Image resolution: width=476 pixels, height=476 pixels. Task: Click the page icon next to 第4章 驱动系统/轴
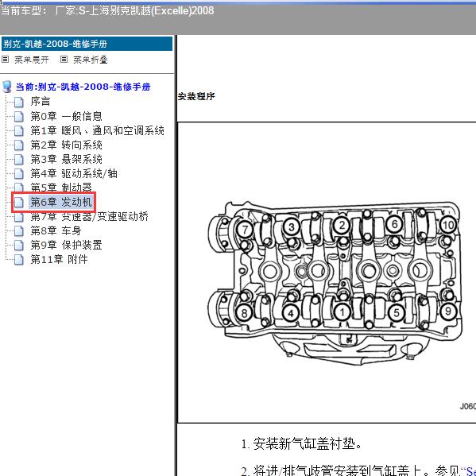[19, 174]
